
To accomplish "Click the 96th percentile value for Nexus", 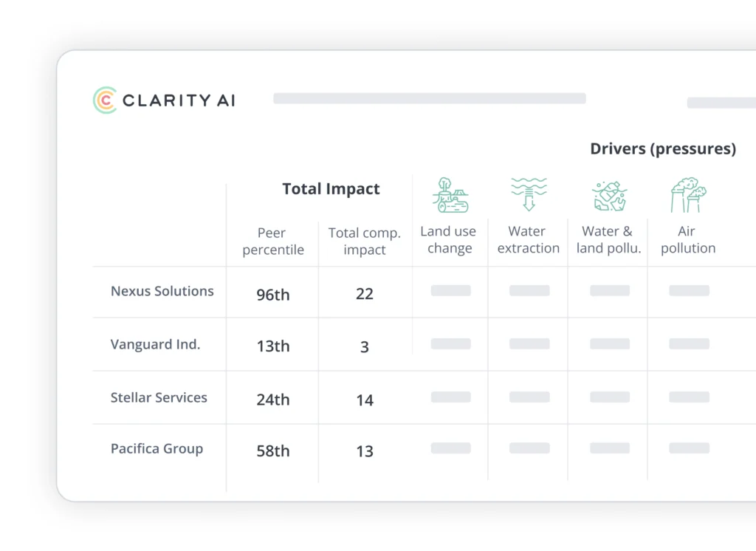I will click(x=273, y=295).
